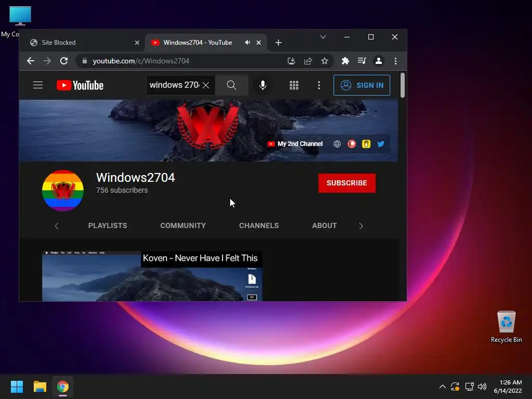
Task: Click the page vertical scrollbar
Action: click(403, 85)
